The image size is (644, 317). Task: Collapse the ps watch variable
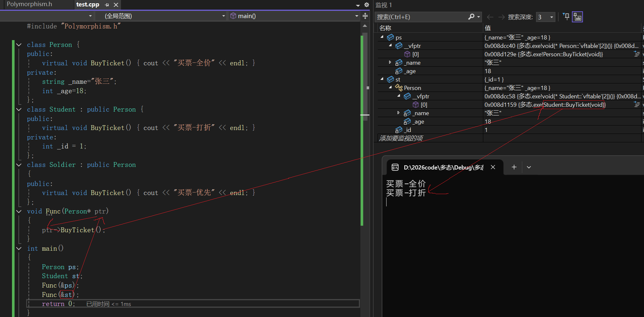382,37
